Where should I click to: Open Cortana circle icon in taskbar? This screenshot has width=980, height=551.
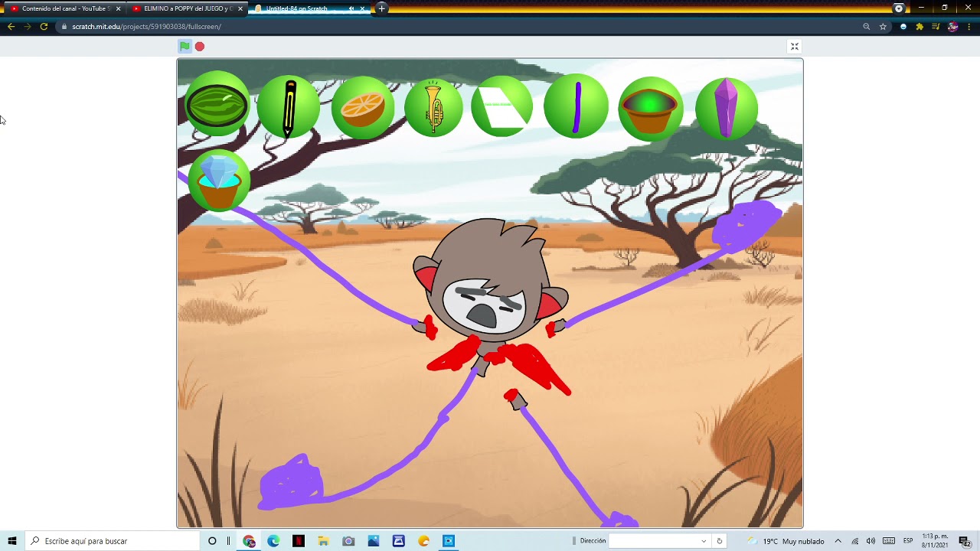212,541
